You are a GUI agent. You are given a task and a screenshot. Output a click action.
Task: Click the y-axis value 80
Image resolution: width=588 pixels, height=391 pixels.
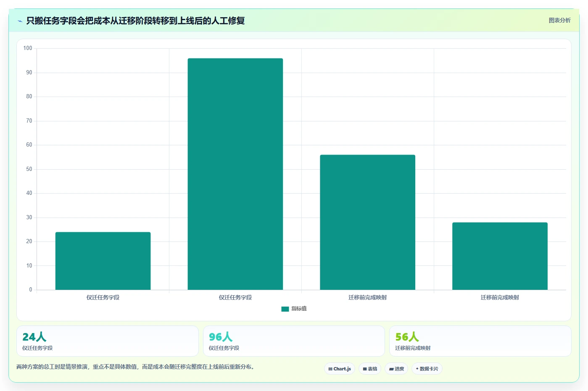29,97
